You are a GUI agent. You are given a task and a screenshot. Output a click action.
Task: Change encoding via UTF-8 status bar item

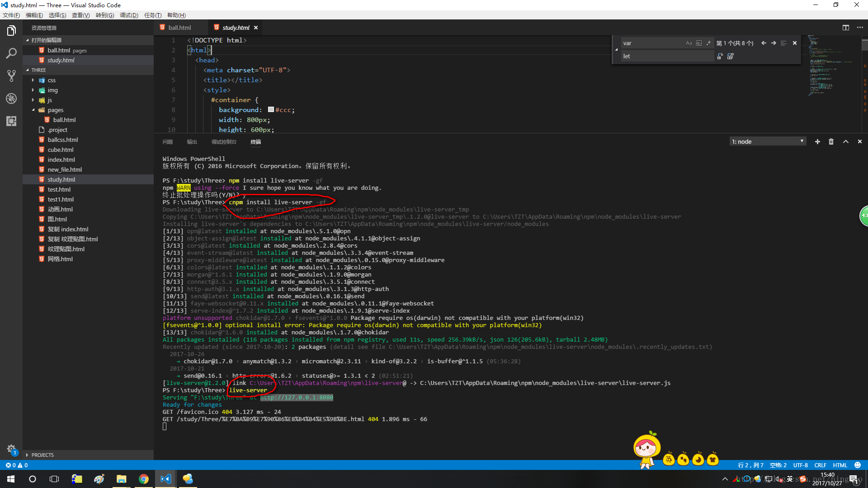800,465
